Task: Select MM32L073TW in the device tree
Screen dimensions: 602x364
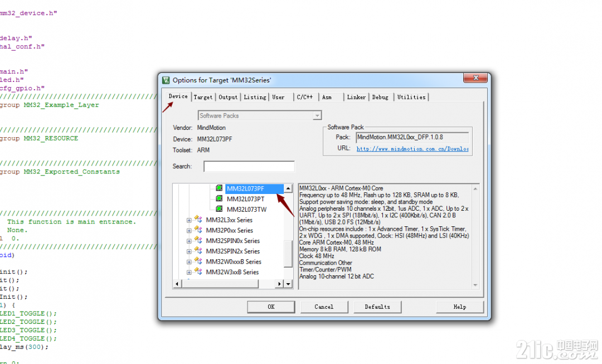Action: tap(246, 209)
